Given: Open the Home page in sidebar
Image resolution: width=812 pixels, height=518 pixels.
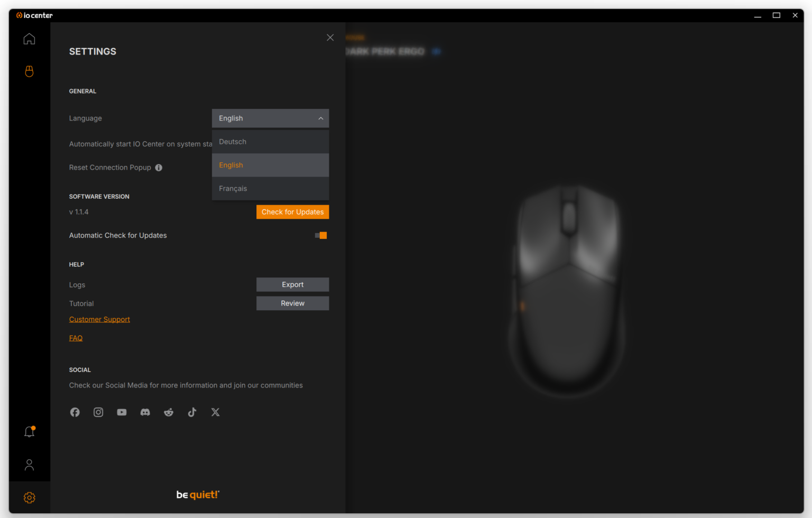Looking at the screenshot, I should (29, 39).
